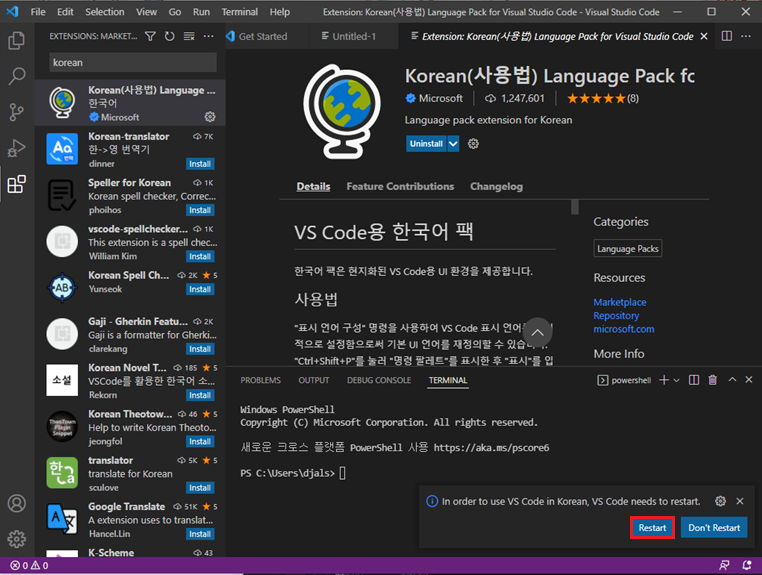This screenshot has width=762, height=575.
Task: Install the Speller for Korean extension
Action: (x=200, y=210)
